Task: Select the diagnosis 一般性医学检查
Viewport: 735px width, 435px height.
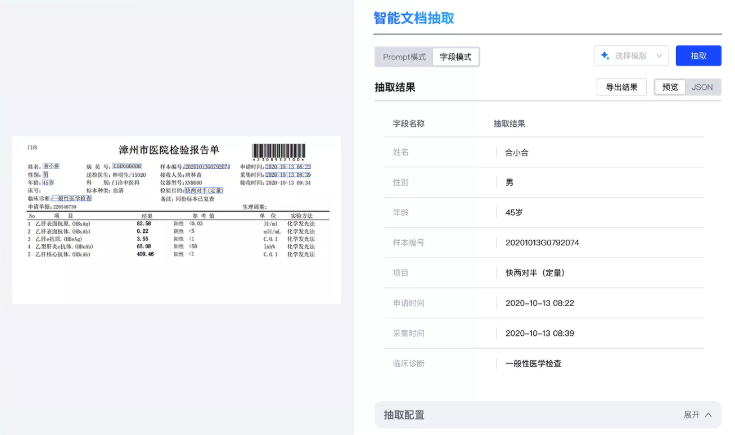Action: pos(533,364)
